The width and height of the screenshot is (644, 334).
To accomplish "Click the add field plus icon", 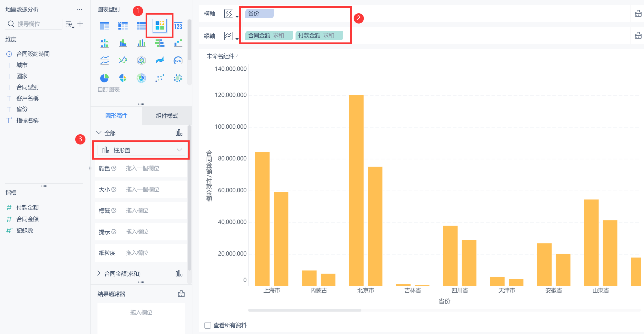I will (80, 24).
